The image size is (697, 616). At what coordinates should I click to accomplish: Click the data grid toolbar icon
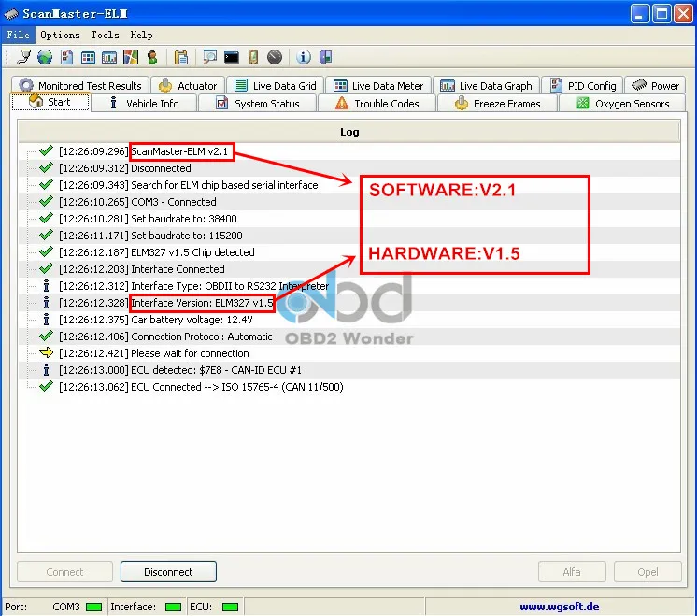(88, 57)
